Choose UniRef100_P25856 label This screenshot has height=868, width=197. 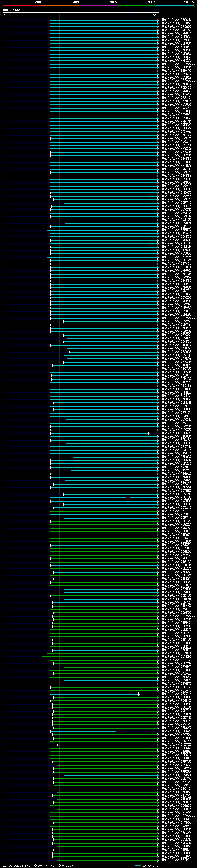176,104
